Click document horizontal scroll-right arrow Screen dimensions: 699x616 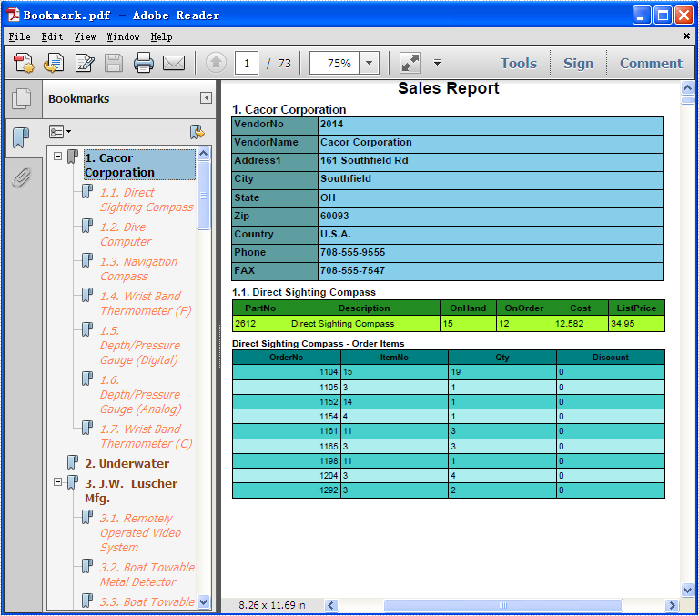pos(672,605)
